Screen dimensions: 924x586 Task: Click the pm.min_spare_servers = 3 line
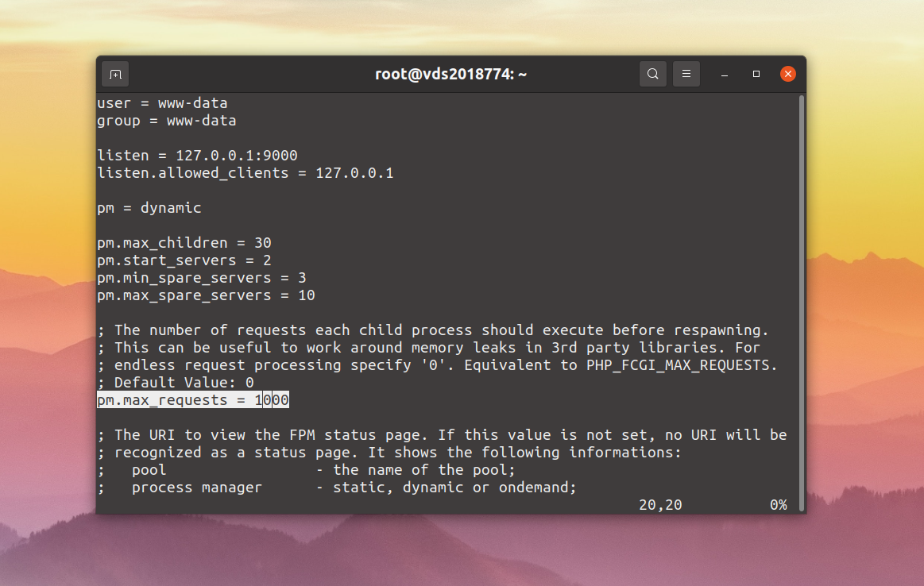202,278
